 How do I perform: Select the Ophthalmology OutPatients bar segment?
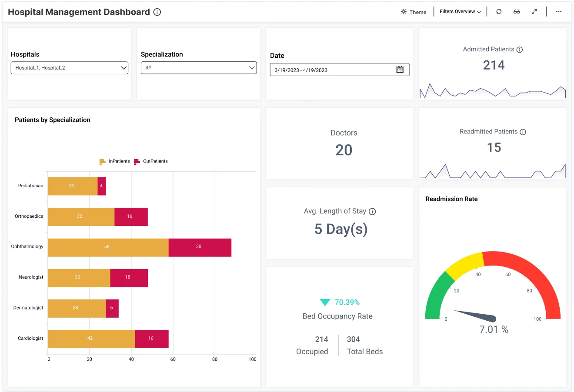(x=200, y=247)
